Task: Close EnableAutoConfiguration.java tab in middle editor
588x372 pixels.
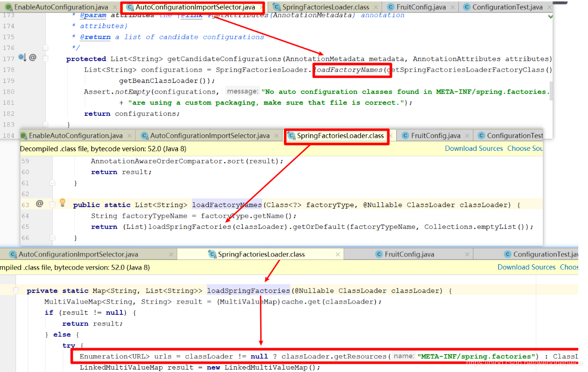Action: 131,136
